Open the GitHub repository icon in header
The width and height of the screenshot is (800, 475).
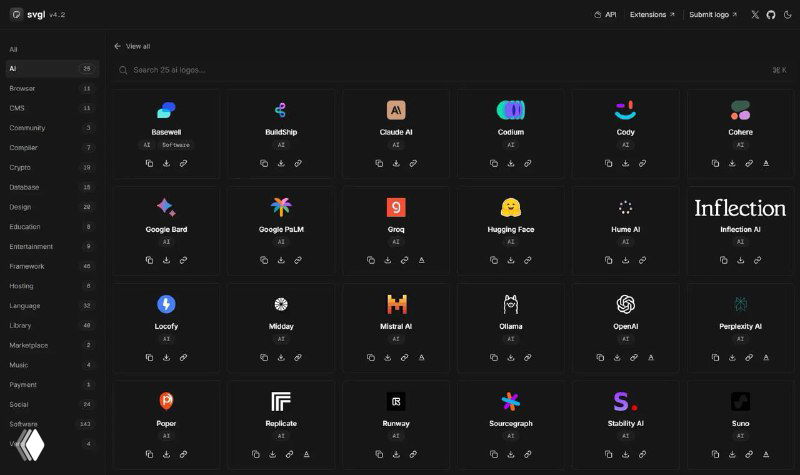[x=769, y=15]
